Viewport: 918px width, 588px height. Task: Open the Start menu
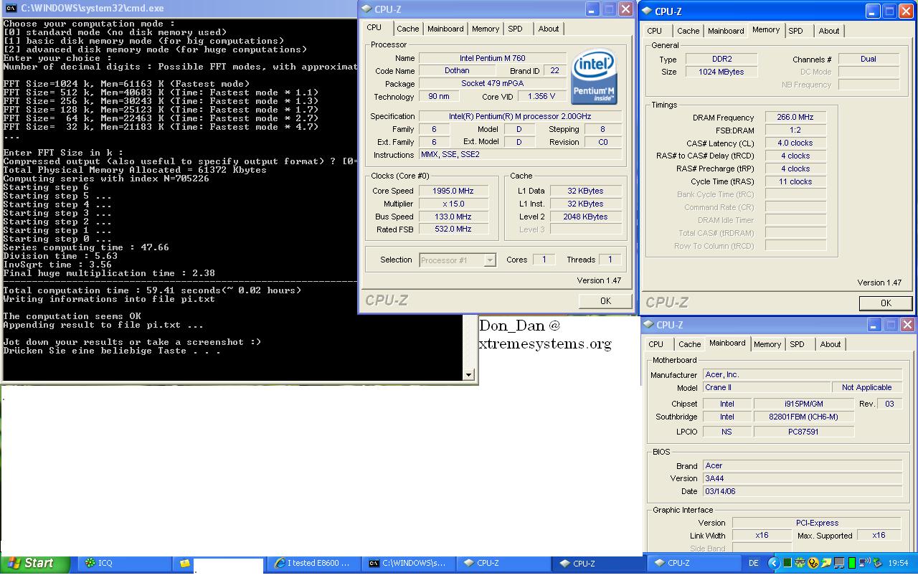pyautogui.click(x=35, y=563)
